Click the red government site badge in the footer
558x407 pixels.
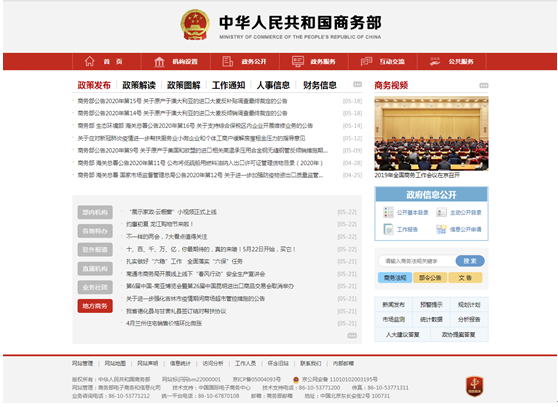click(474, 386)
